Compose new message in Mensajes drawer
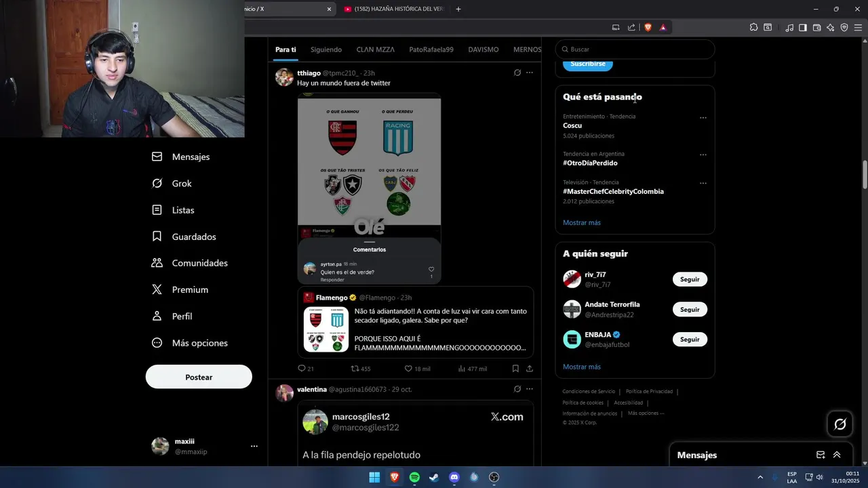868x488 pixels. [821, 455]
